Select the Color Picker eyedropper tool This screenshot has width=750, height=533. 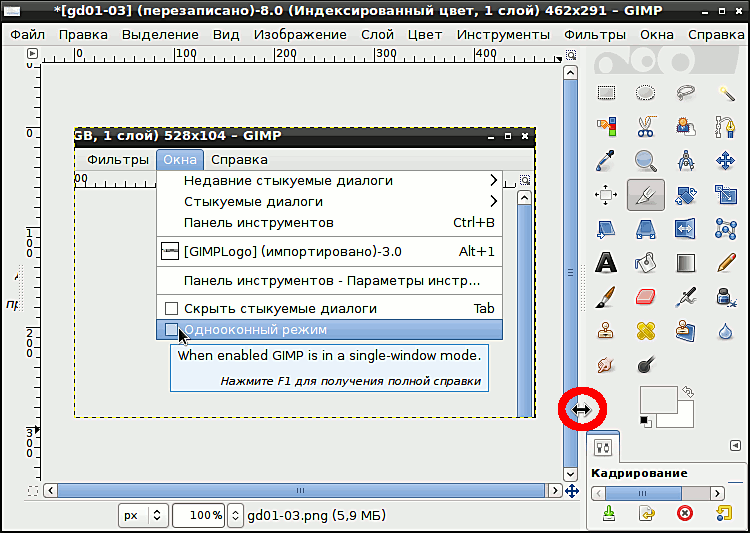(x=606, y=161)
